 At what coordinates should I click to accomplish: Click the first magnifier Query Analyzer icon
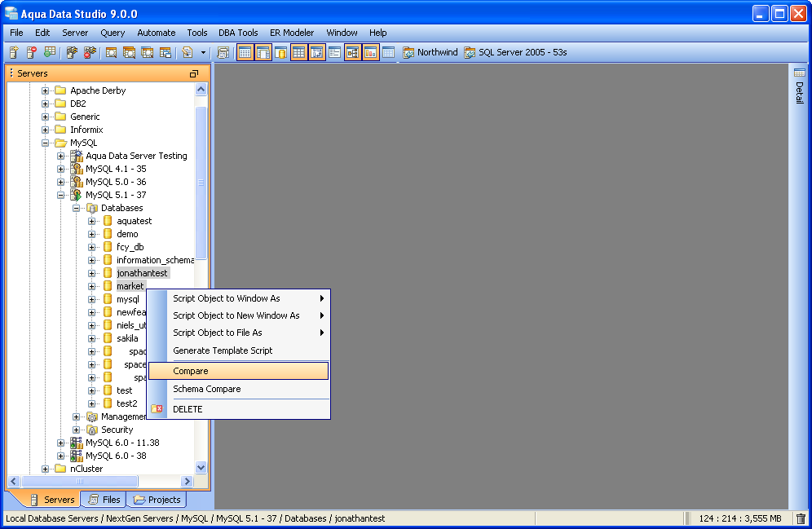[x=112, y=52]
